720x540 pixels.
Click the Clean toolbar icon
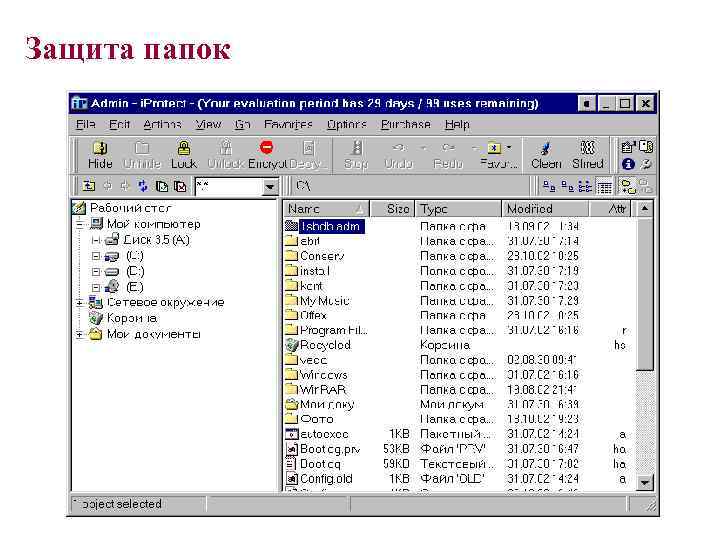[546, 148]
